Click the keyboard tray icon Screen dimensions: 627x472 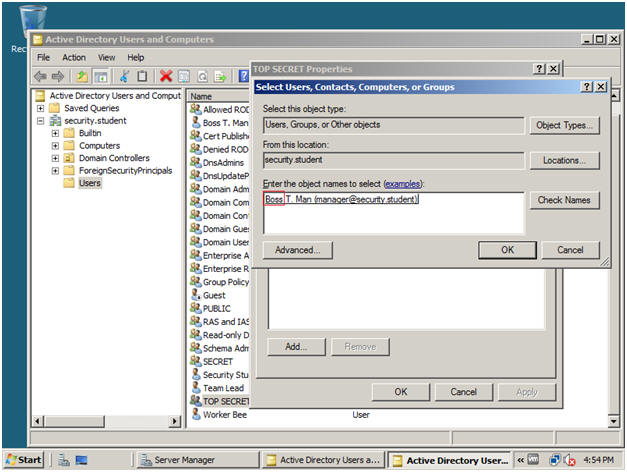pyautogui.click(x=533, y=460)
